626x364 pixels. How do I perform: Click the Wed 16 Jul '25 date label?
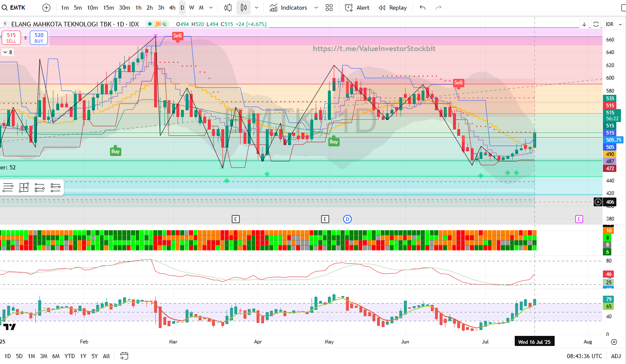534,342
